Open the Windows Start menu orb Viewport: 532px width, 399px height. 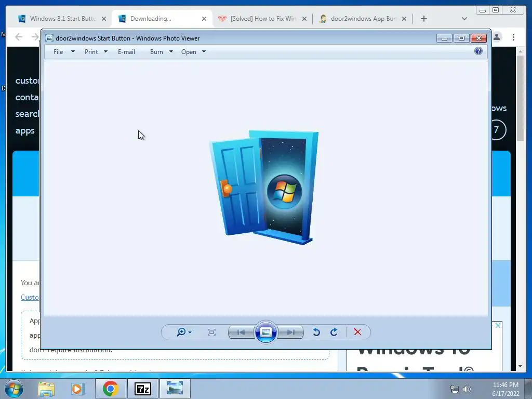tap(14, 389)
